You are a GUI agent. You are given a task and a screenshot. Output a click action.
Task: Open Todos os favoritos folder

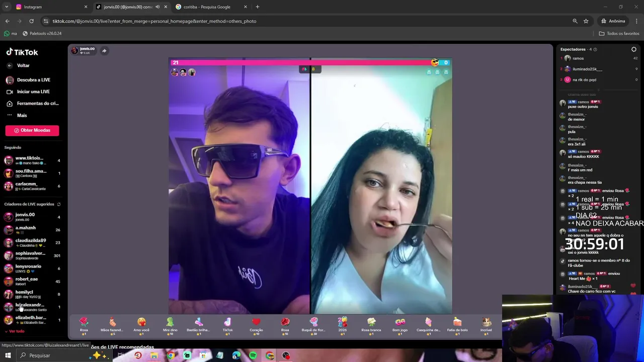pos(619,34)
